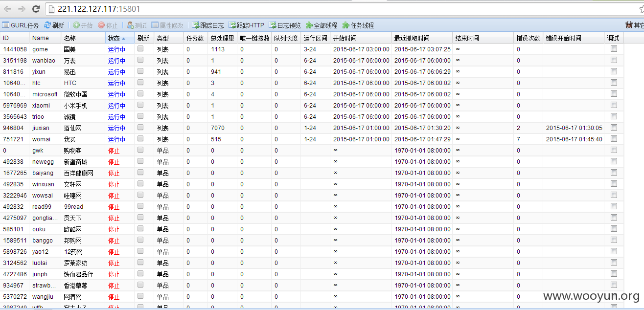Tick the 刷新 checkbox in gome row
The image size is (644, 310).
point(140,49)
